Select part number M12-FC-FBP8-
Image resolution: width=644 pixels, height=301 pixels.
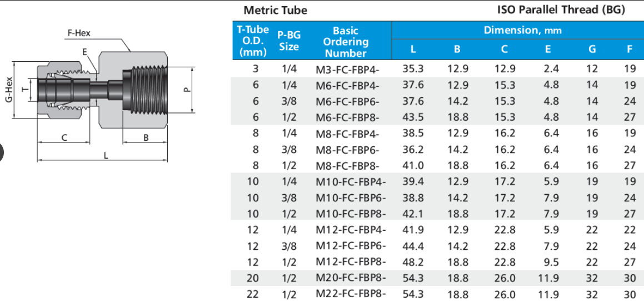pos(351,262)
